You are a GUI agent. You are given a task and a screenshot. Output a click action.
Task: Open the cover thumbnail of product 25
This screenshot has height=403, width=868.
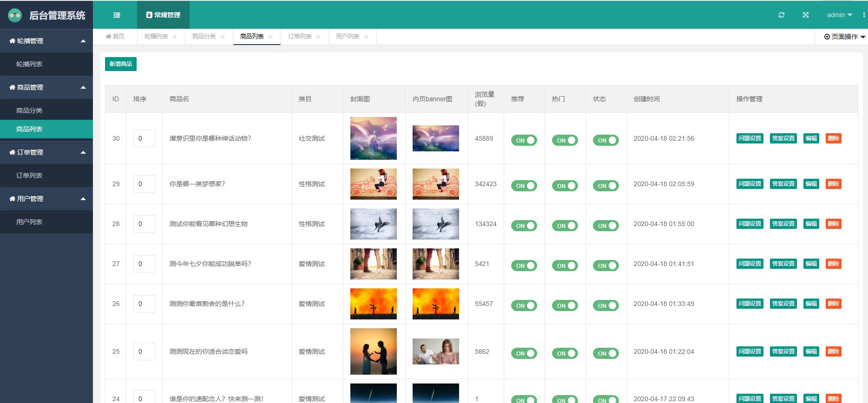[373, 351]
